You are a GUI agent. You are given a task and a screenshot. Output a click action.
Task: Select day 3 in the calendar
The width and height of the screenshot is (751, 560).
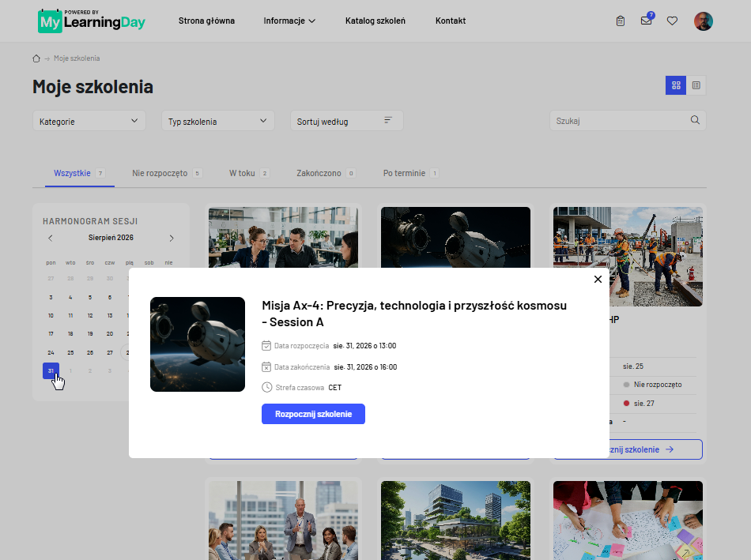(x=51, y=298)
